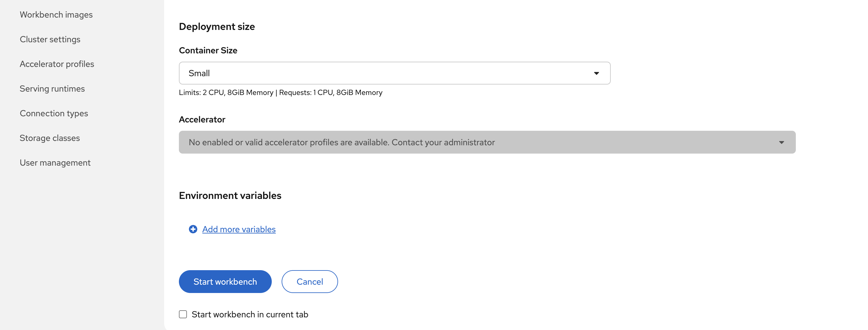Viewport: 868px width, 330px height.
Task: Click the Limits and Requests helper text
Action: [280, 93]
